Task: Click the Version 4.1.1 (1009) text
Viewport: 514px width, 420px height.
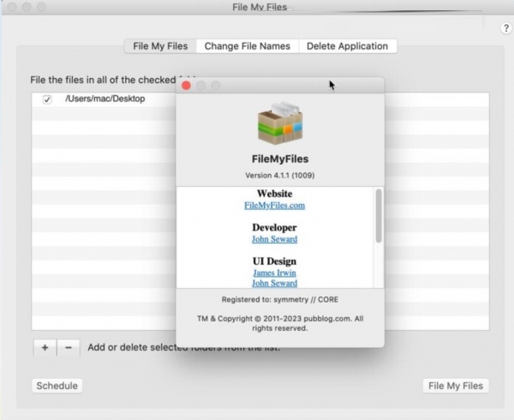Action: click(x=280, y=176)
